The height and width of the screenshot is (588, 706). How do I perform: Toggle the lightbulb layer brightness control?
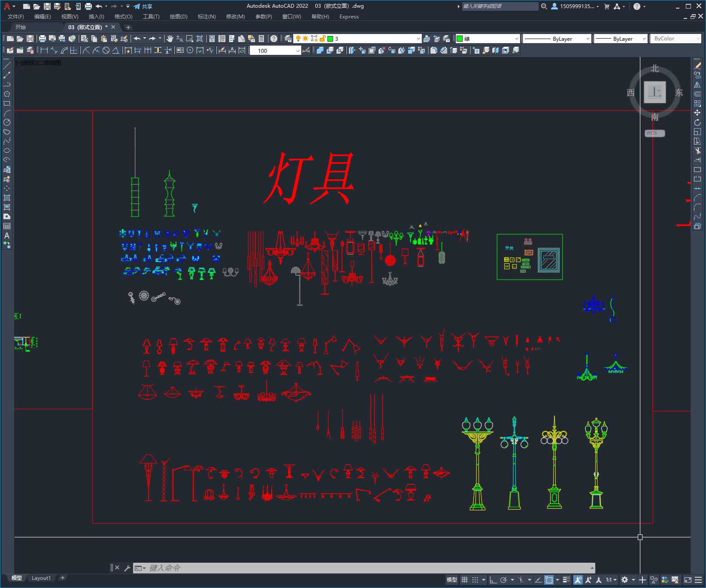pos(299,38)
